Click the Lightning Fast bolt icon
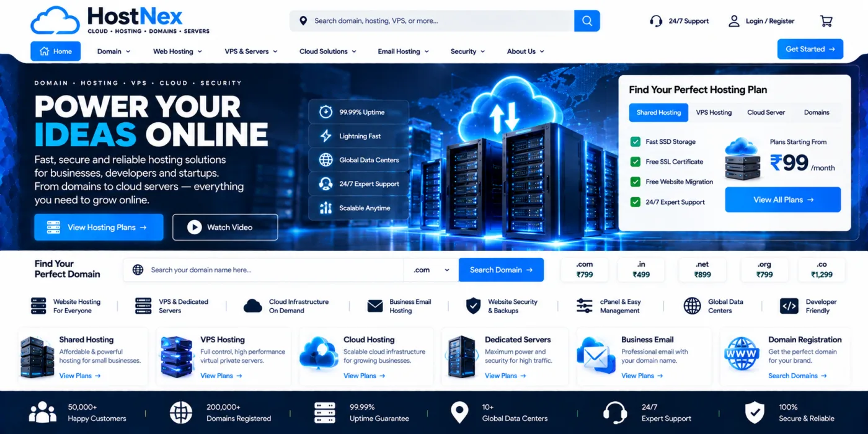This screenshot has width=868, height=434. point(325,136)
